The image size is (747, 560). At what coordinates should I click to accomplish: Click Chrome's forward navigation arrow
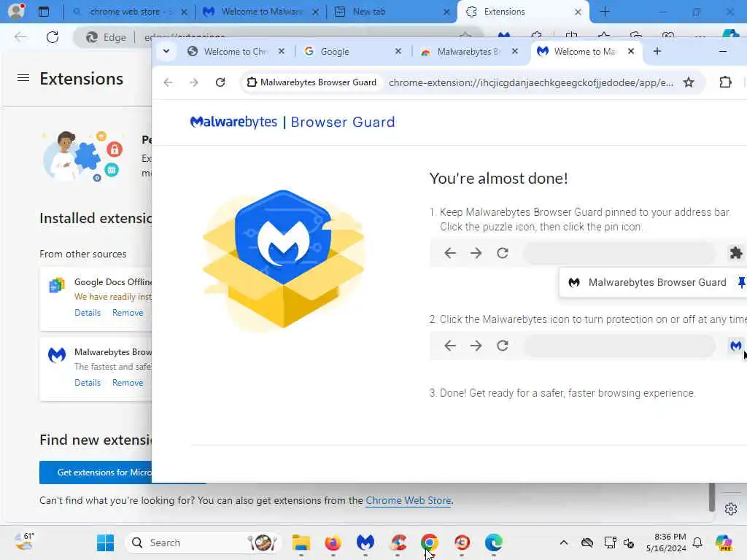[x=193, y=82]
